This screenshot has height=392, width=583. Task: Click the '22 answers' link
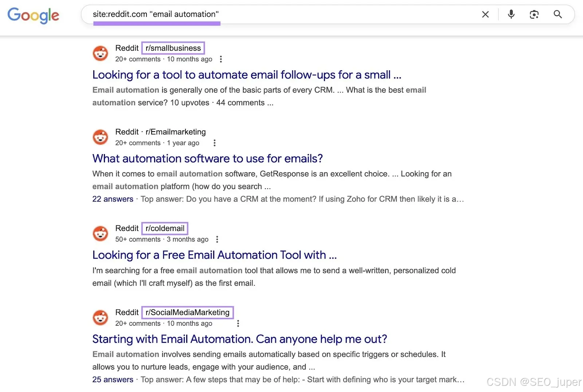[x=113, y=199]
